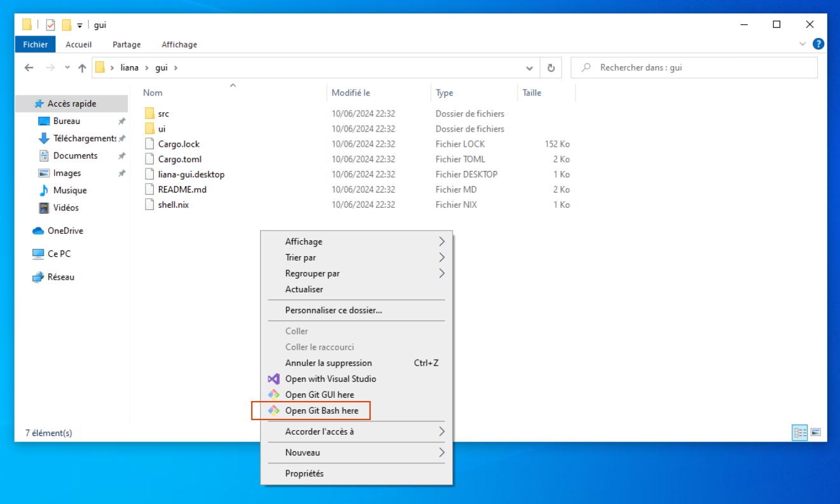Viewport: 840px width, 504px height.
Task: Click Properties icon in quick access toolbar
Action: (x=50, y=25)
